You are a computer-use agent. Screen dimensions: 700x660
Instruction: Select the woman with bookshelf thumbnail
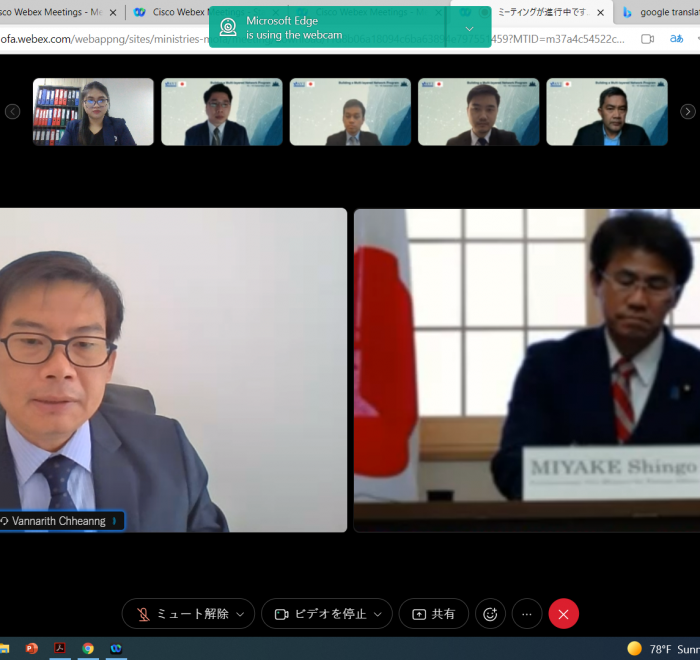(x=93, y=112)
